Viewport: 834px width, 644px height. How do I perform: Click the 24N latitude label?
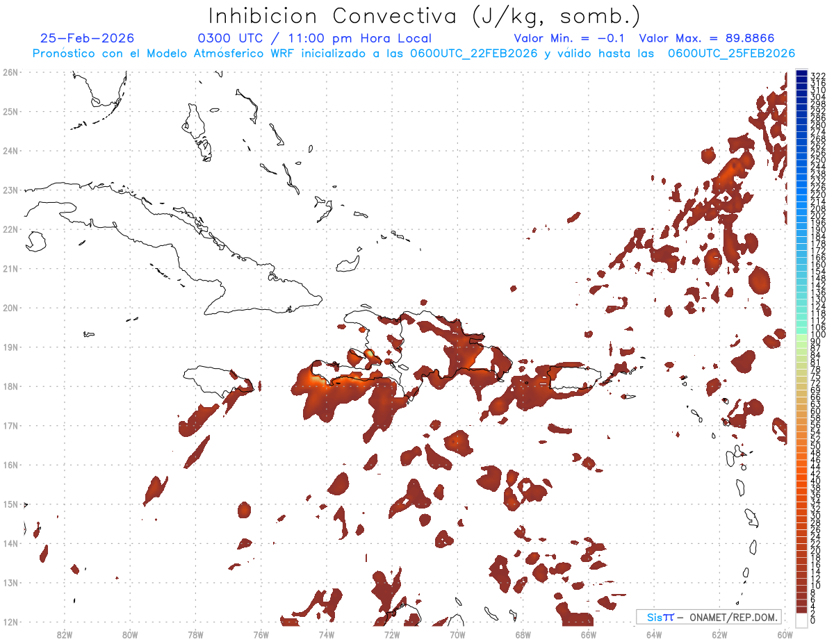point(10,151)
